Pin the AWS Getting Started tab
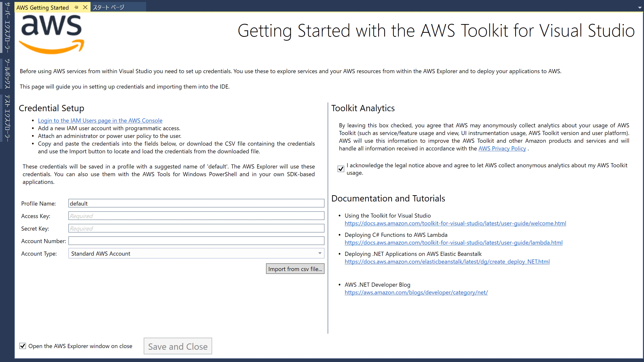This screenshot has width=644, height=362. click(x=76, y=7)
